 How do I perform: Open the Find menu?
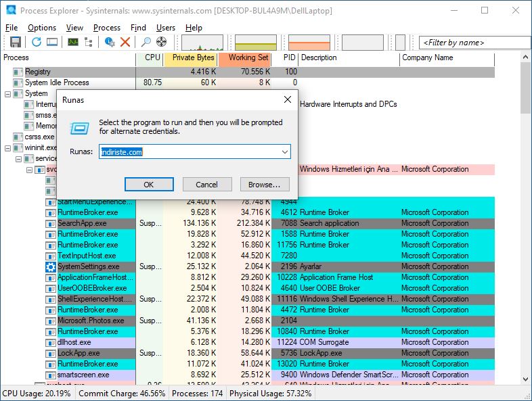pyautogui.click(x=139, y=28)
